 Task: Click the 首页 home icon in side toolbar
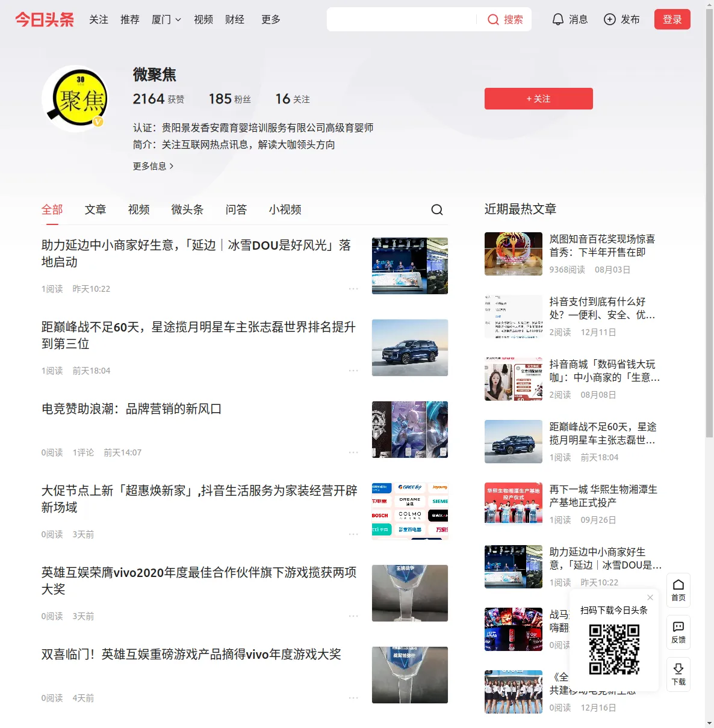pyautogui.click(x=678, y=584)
